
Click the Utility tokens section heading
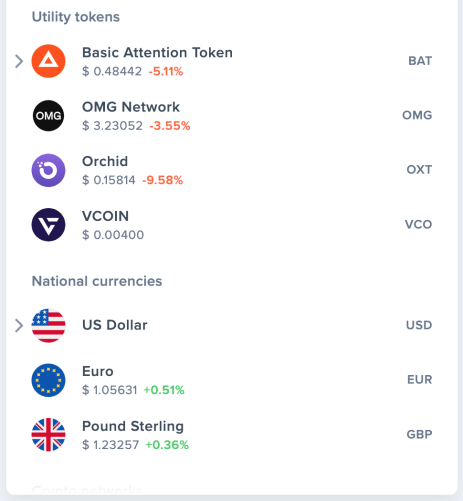[x=76, y=17]
